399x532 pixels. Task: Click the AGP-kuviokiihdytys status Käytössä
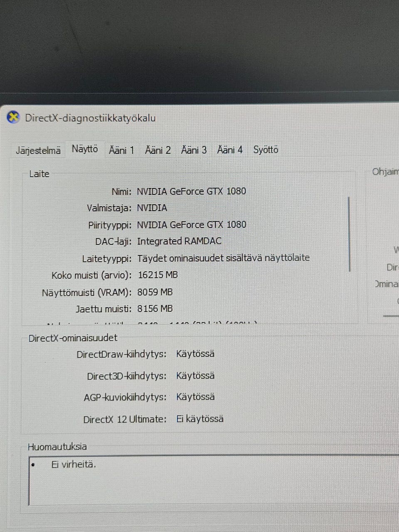coord(195,397)
